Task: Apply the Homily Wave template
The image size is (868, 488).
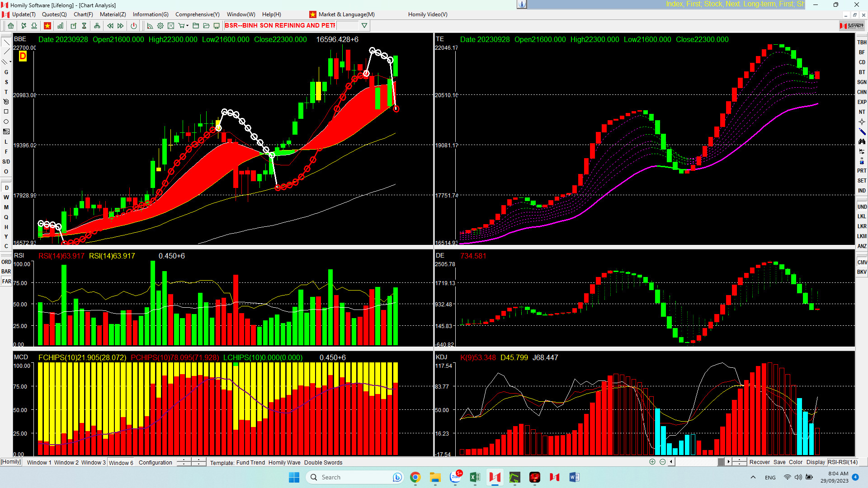Action: [284, 462]
